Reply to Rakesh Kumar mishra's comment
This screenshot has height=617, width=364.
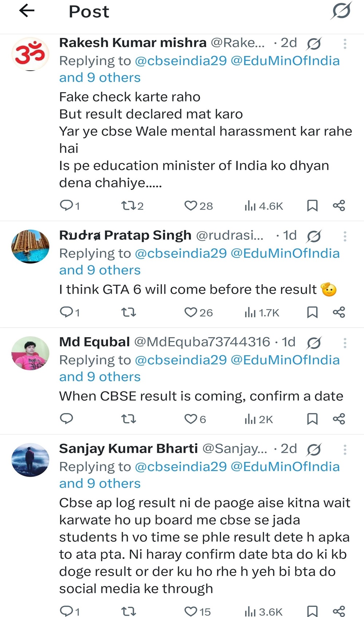click(67, 206)
